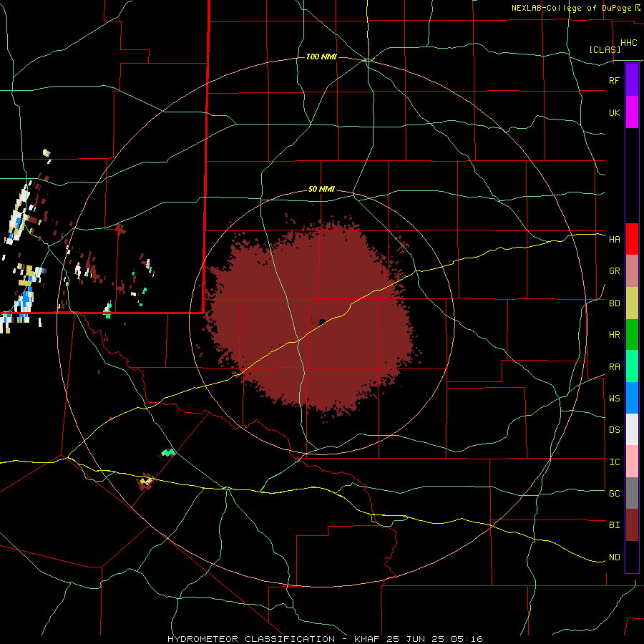This screenshot has width=644, height=644.
Task: Click the GR legend label
Action: [614, 271]
